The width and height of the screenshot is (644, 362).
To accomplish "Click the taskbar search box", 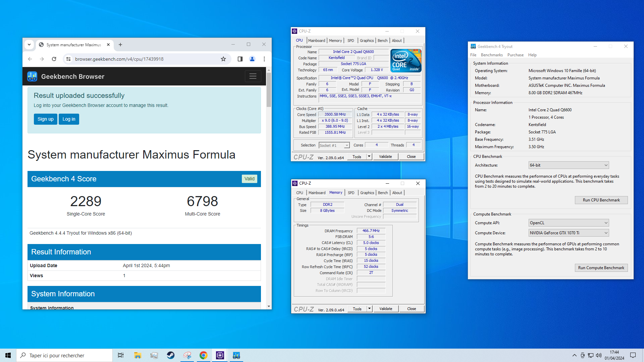I will 64,355.
